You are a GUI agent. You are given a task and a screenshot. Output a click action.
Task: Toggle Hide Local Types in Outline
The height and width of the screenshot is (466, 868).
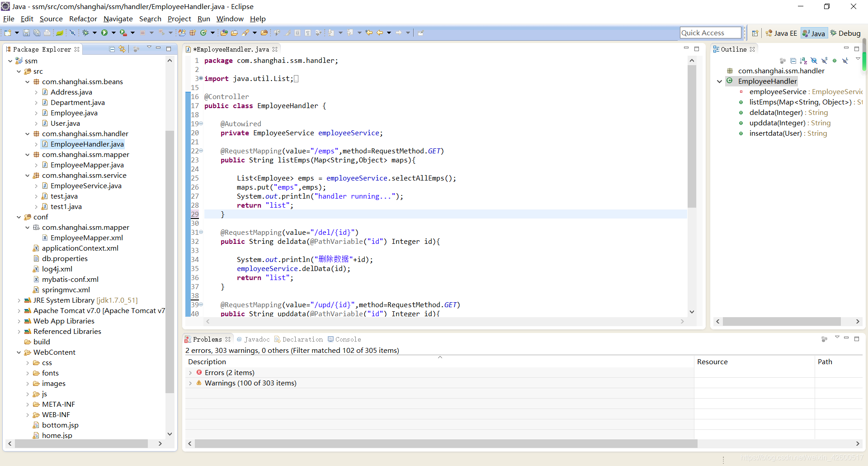click(845, 61)
